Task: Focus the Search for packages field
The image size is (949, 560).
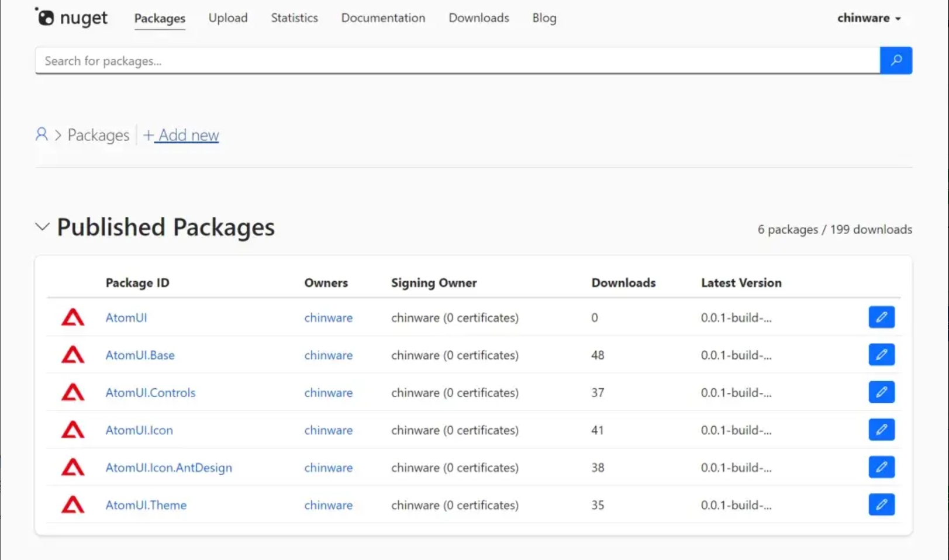Action: coord(457,60)
